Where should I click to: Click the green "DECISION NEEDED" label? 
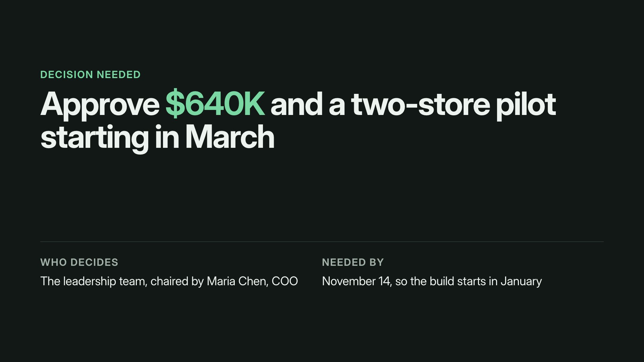pyautogui.click(x=90, y=74)
